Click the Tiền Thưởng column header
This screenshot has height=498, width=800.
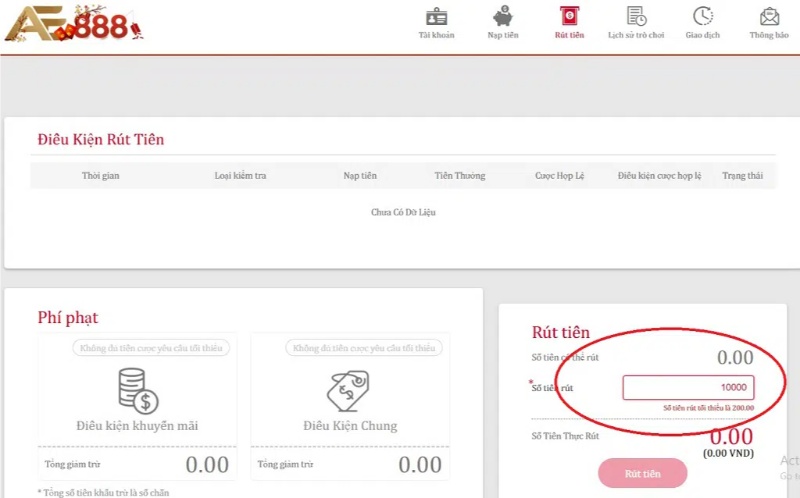point(460,176)
